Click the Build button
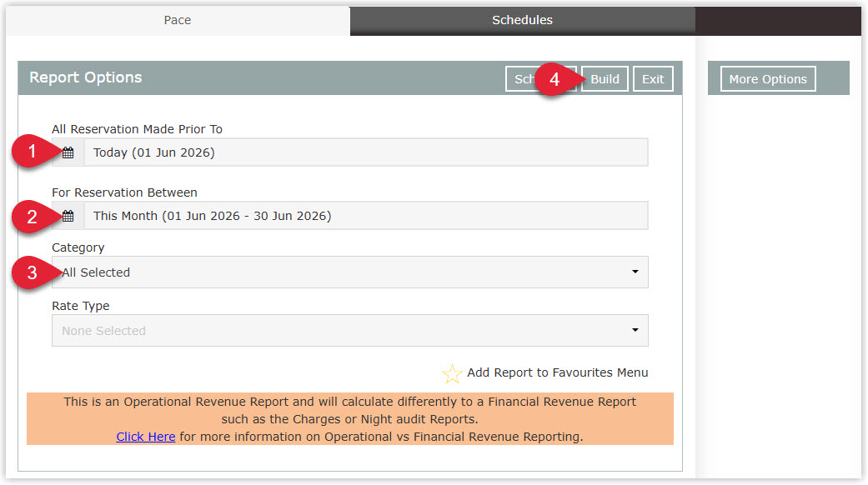Image resolution: width=868 pixels, height=485 pixels. click(605, 79)
